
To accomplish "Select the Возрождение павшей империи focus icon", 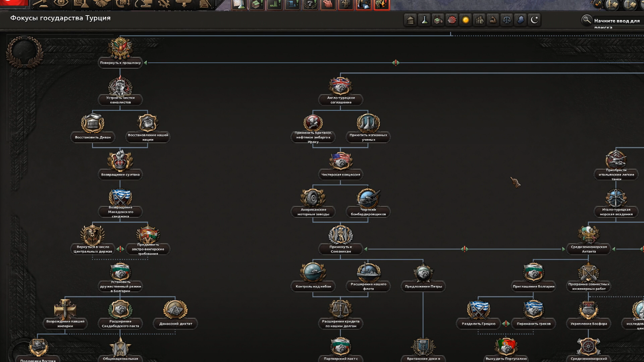I will (65, 309).
